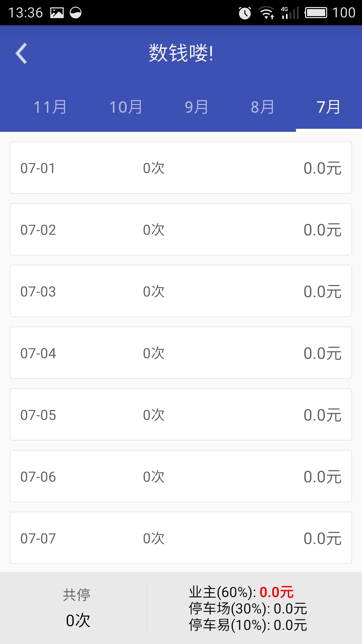
Task: Tap the alarm clock status icon
Action: click(x=245, y=13)
